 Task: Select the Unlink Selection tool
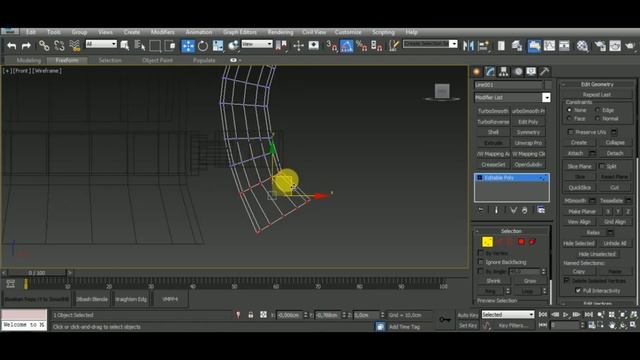(x=59, y=46)
